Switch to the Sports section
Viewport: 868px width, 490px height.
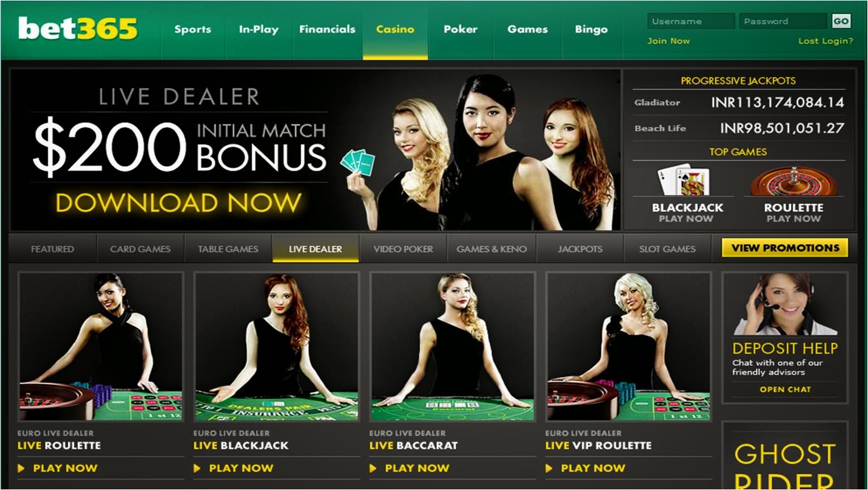pyautogui.click(x=194, y=29)
